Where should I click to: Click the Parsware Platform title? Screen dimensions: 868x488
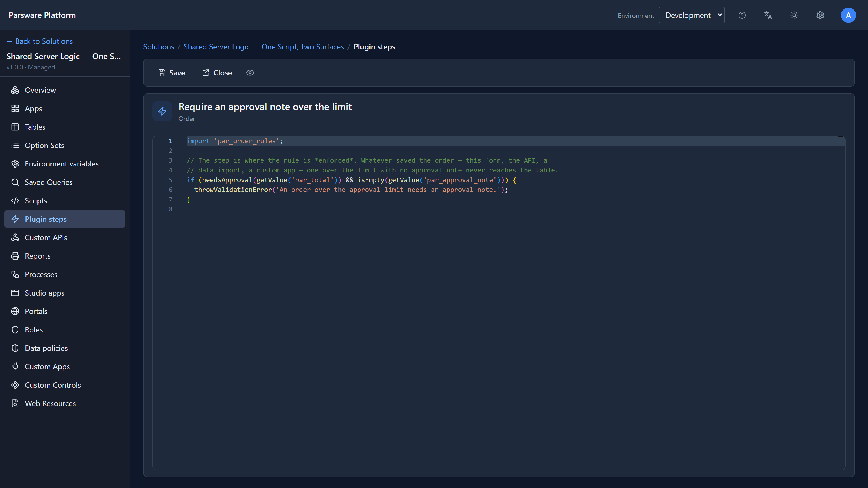[x=42, y=15]
